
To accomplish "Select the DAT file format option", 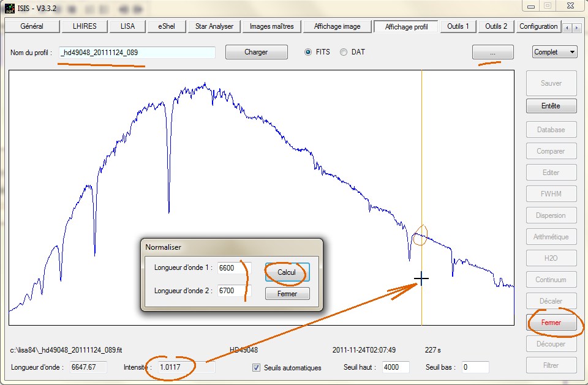I will pyautogui.click(x=344, y=52).
